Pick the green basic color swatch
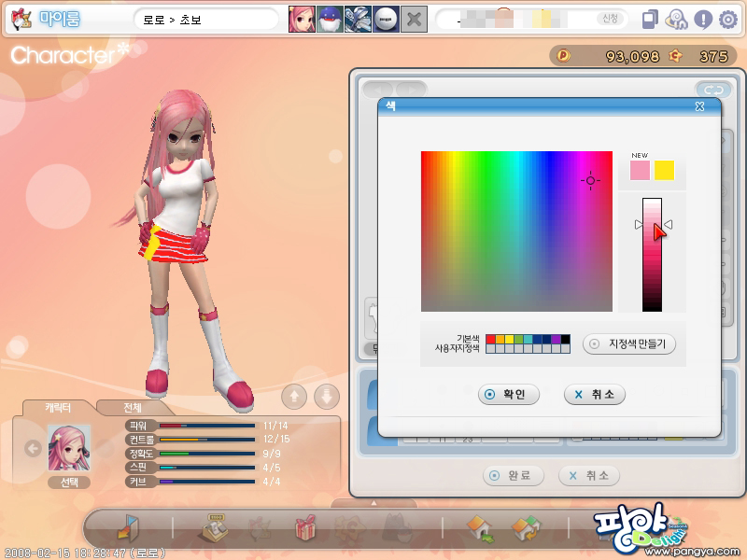Screen dimensions: 747x560 [518, 339]
